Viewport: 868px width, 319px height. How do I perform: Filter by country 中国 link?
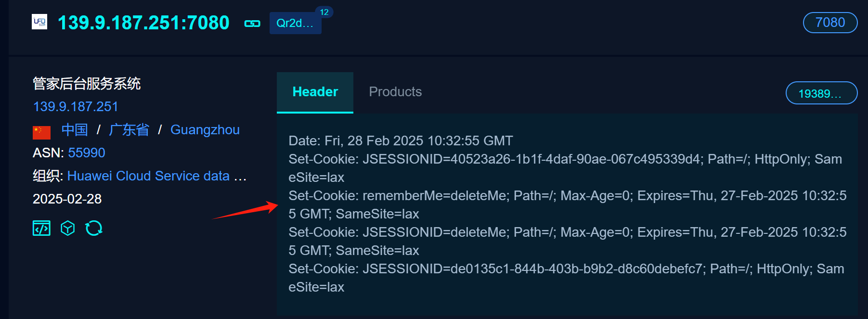[75, 130]
